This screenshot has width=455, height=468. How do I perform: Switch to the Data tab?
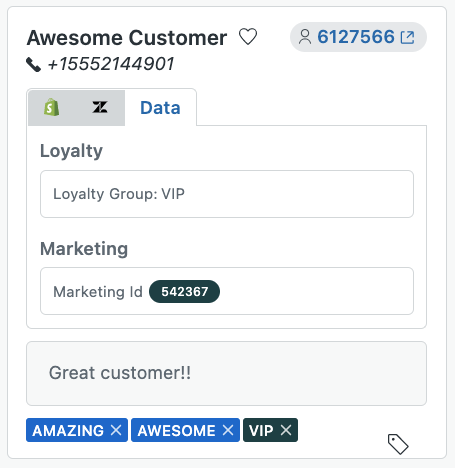(160, 107)
